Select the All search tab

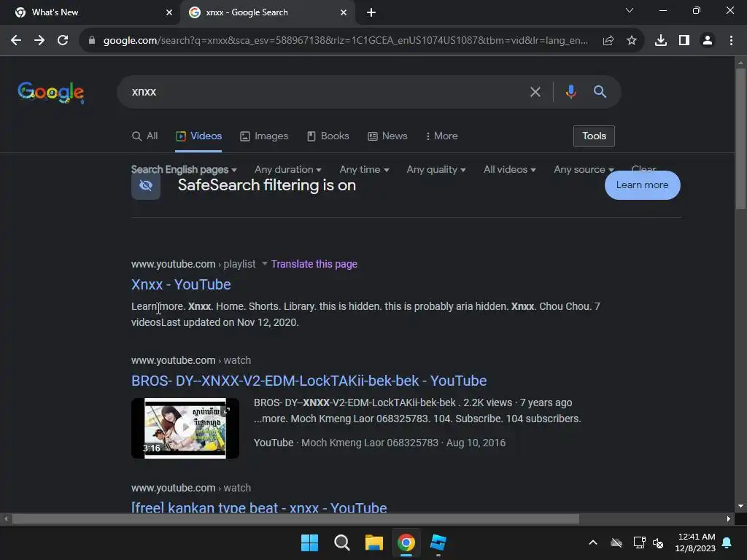(145, 136)
